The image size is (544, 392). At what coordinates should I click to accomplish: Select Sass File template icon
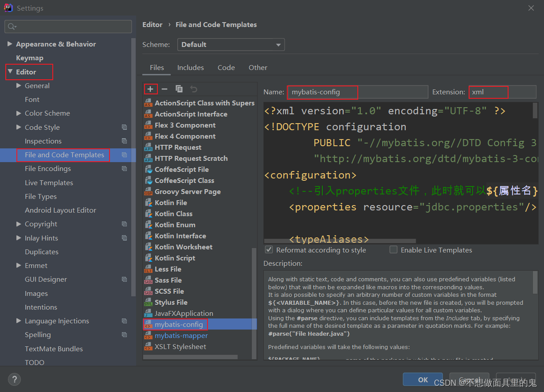point(148,280)
